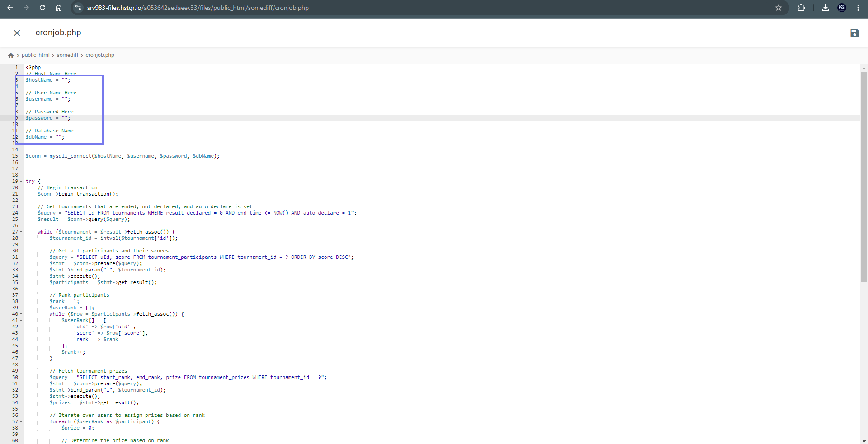
Task: Click the '$rank++;' line
Action: [73, 352]
